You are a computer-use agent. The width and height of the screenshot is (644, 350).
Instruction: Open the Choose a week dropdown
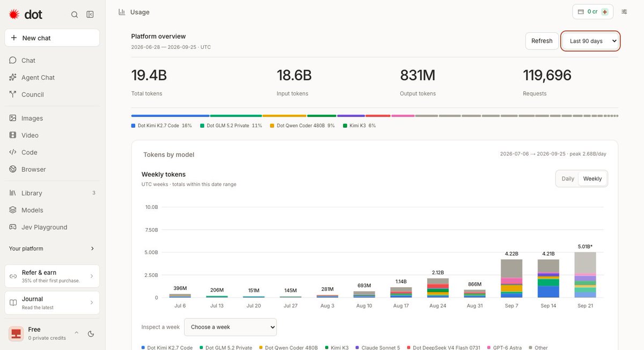tap(230, 327)
